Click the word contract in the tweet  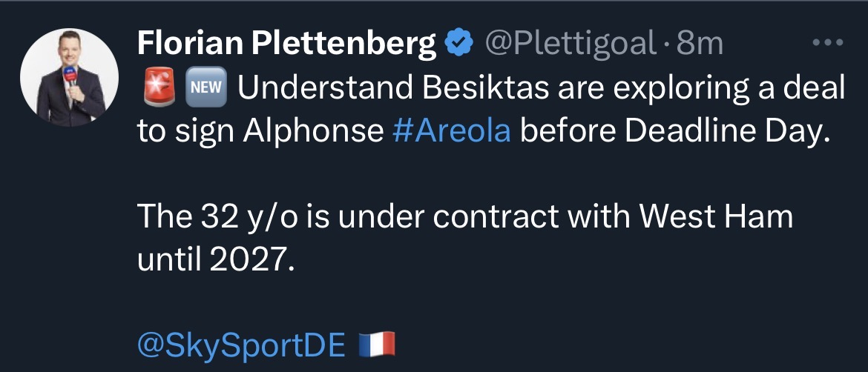[x=491, y=216]
